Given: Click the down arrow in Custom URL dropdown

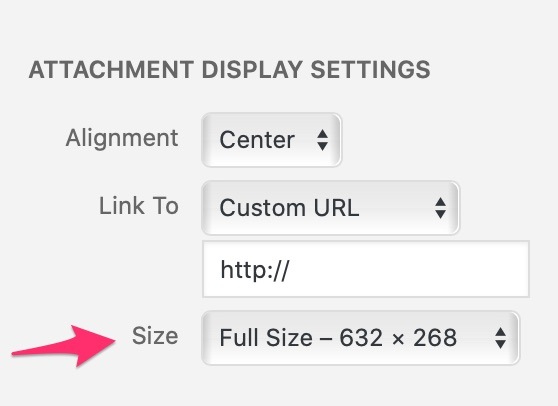Looking at the screenshot, I should 441,214.
